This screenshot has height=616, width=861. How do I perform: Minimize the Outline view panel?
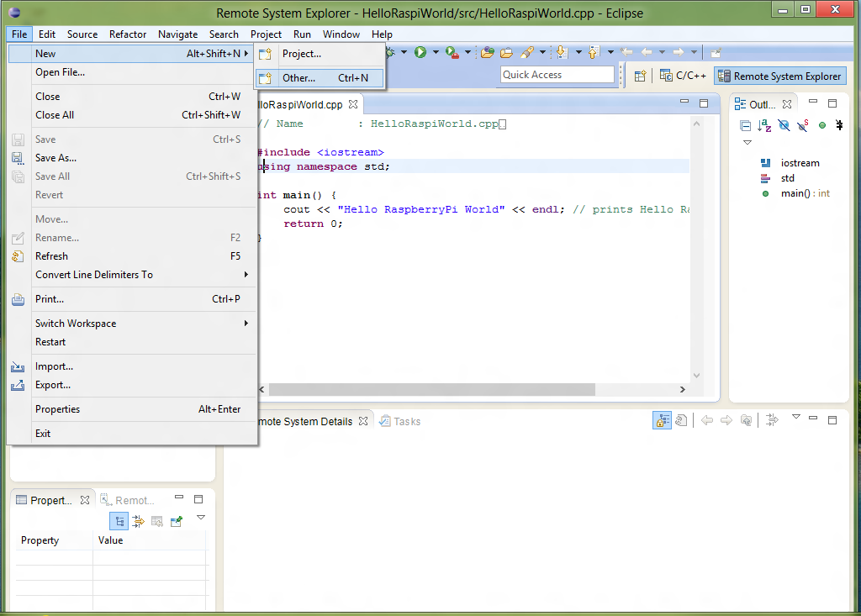tap(813, 102)
